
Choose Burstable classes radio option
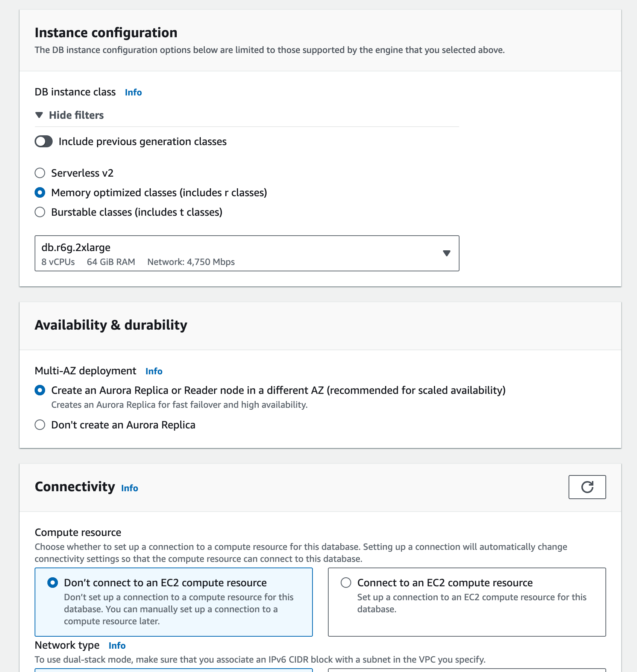pos(40,212)
